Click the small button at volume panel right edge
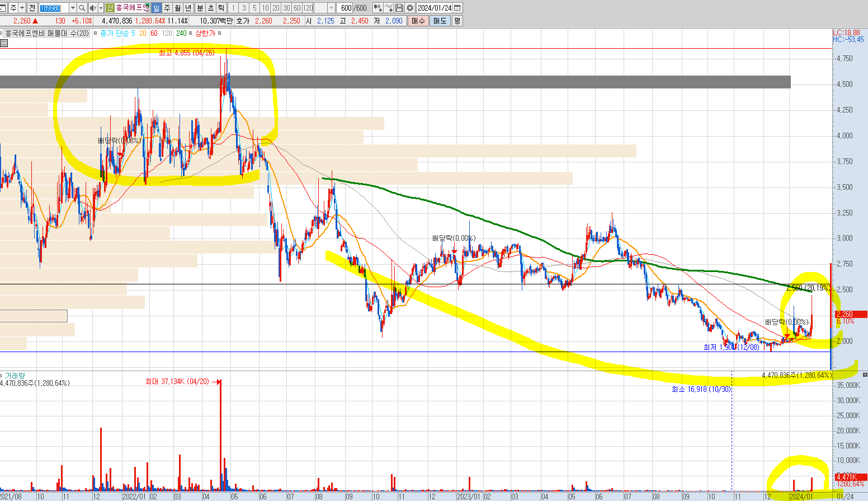This screenshot has height=501, width=868. click(865, 374)
